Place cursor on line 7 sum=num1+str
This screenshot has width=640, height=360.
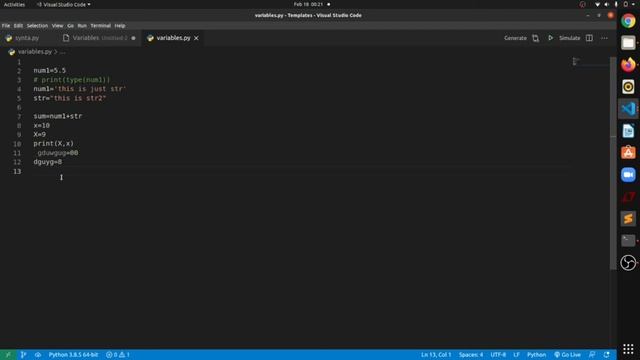[58, 116]
